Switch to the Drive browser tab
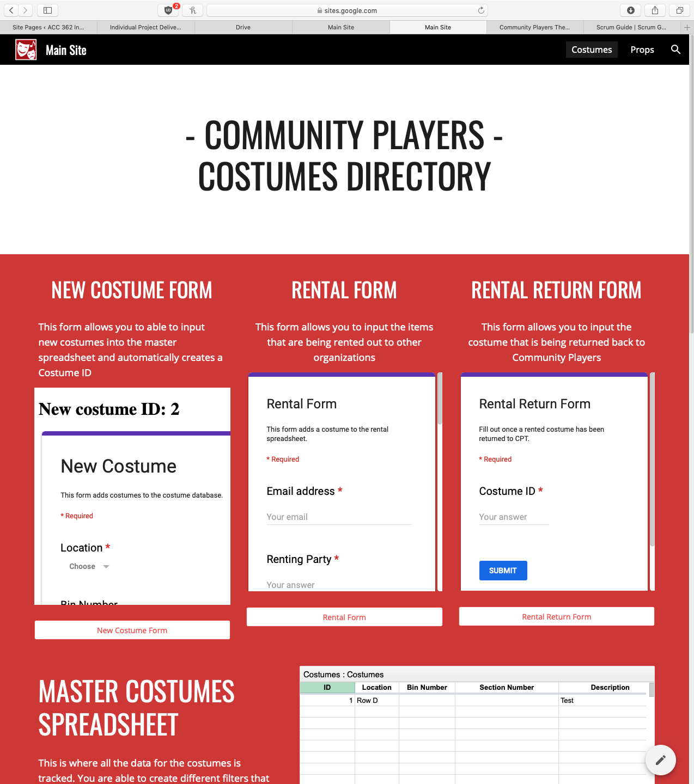 [243, 27]
